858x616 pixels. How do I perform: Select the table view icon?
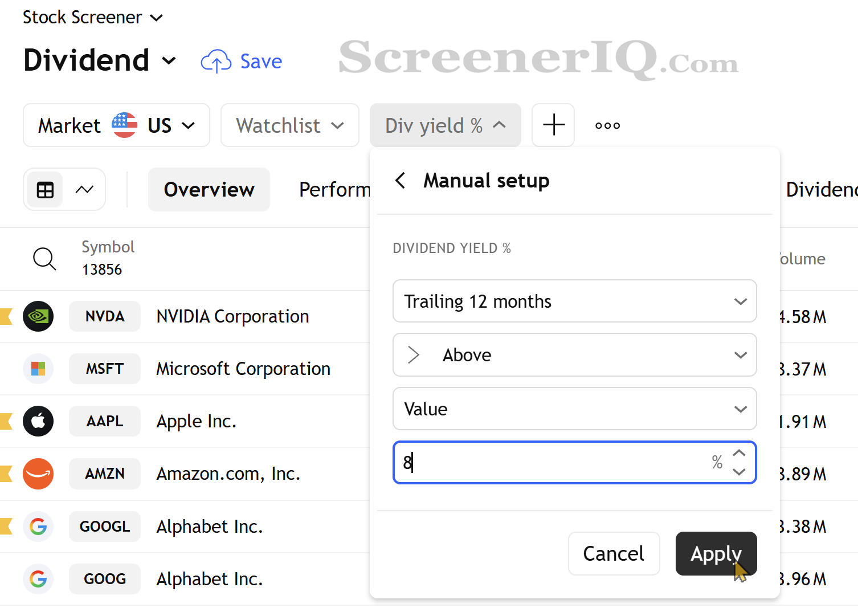(45, 190)
